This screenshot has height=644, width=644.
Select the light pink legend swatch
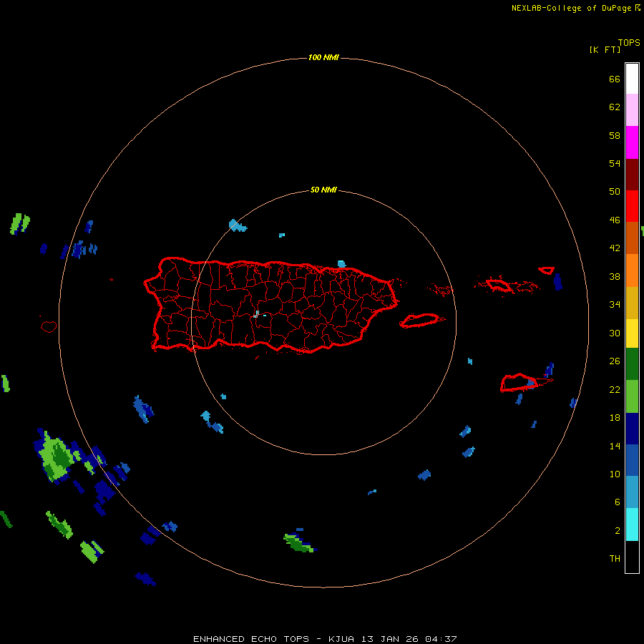pyautogui.click(x=632, y=109)
